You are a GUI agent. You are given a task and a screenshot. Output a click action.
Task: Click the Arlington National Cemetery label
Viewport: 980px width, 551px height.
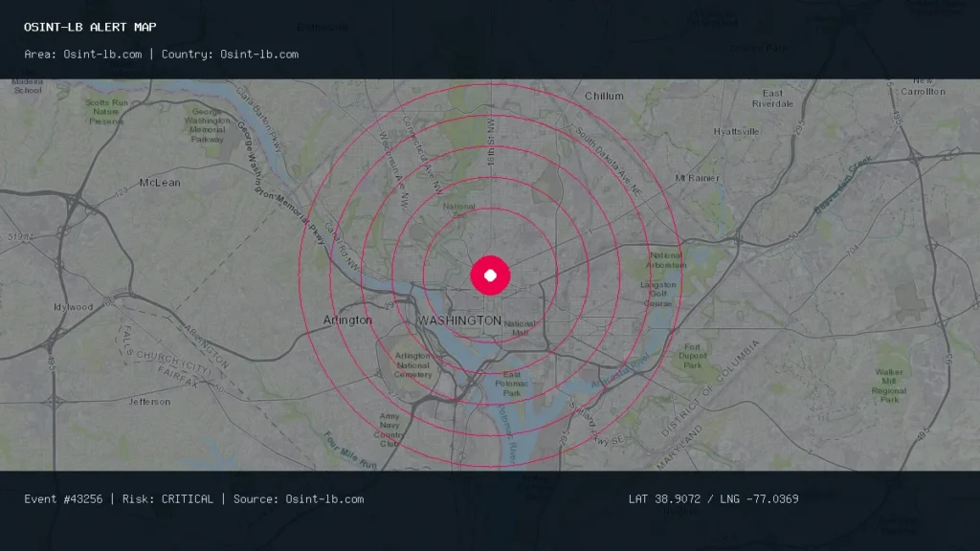(x=412, y=364)
